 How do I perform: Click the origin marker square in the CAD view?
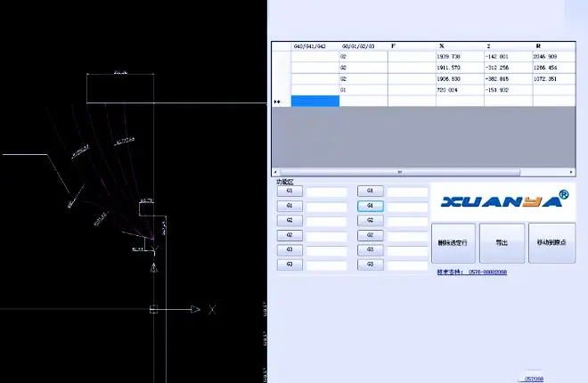coord(155,309)
